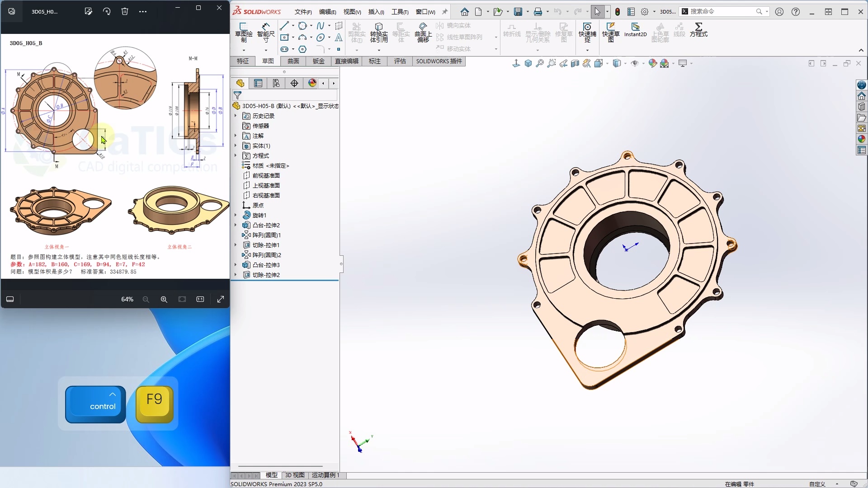Image resolution: width=868 pixels, height=488 pixels.
Task: Expand the 实体(1) node in the feature tree
Action: (x=235, y=145)
